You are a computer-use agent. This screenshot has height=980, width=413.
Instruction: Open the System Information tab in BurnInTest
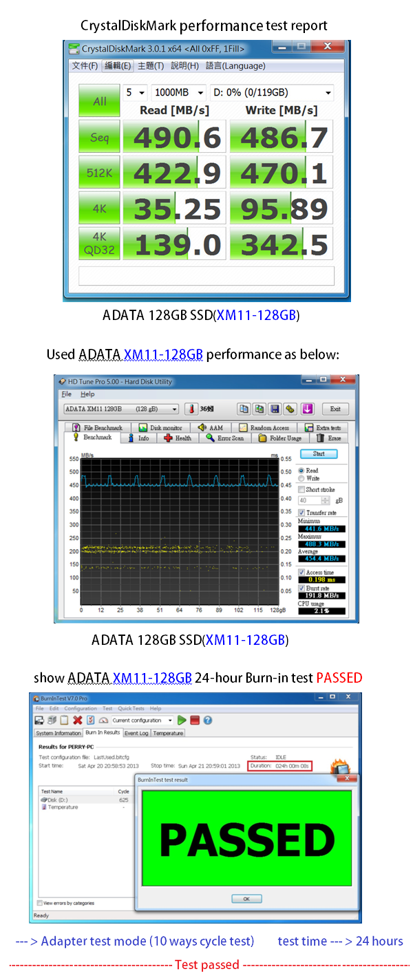(x=59, y=734)
